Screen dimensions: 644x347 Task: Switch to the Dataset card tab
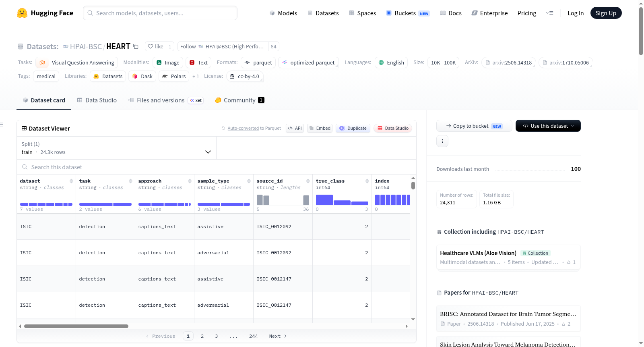coord(43,100)
